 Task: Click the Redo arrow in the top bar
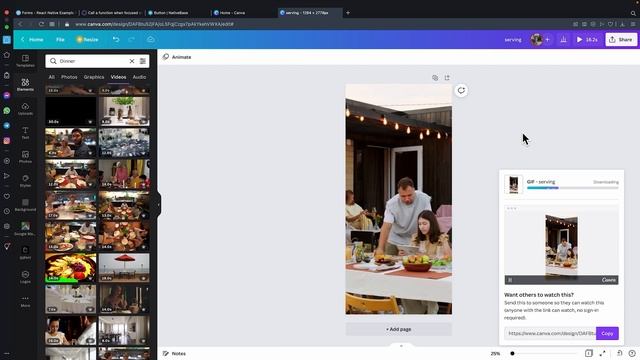pos(131,40)
